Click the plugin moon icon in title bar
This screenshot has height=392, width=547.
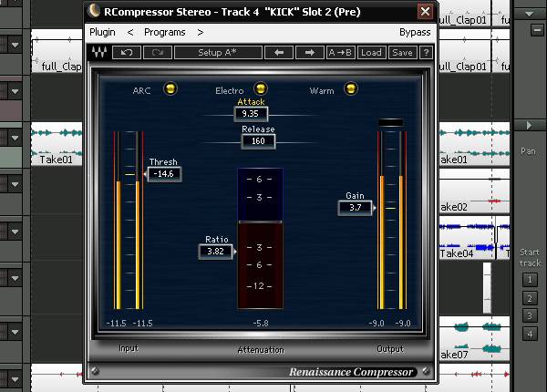tap(94, 11)
